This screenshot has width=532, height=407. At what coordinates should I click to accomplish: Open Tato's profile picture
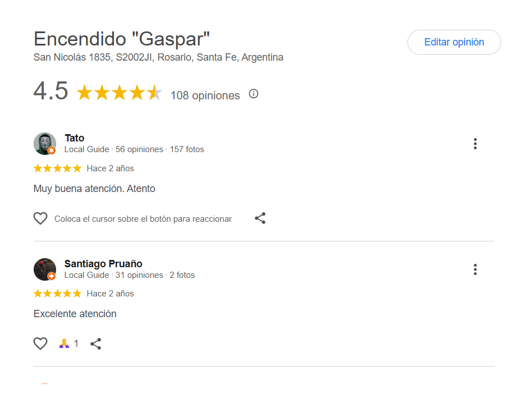[45, 144]
